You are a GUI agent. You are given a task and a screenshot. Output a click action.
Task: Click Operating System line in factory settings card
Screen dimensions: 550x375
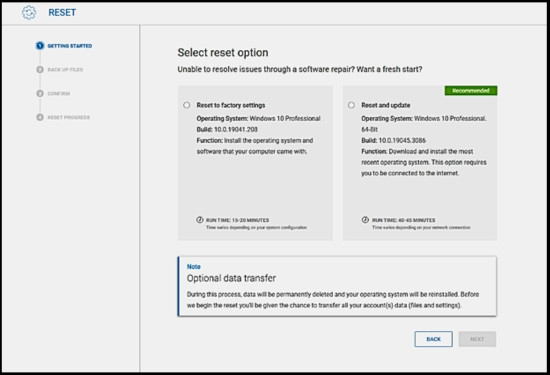coord(259,119)
